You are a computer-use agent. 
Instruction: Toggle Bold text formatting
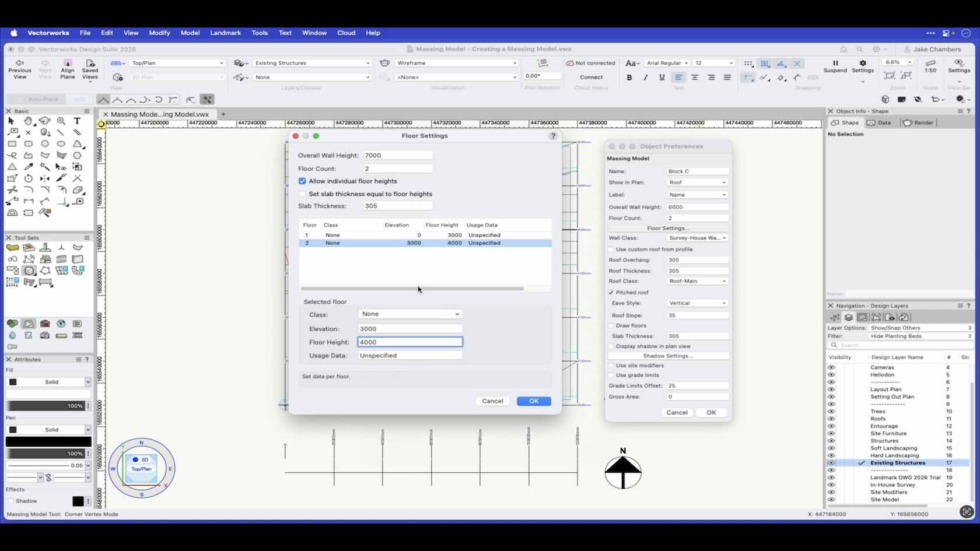(629, 77)
